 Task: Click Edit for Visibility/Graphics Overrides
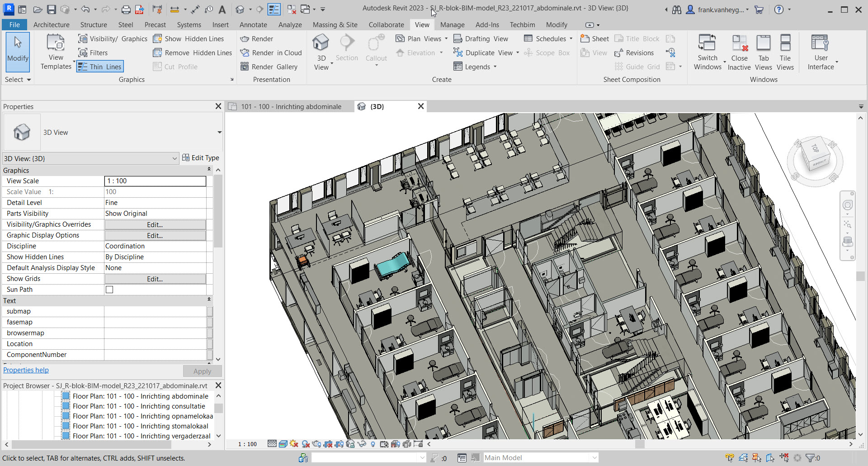point(155,224)
